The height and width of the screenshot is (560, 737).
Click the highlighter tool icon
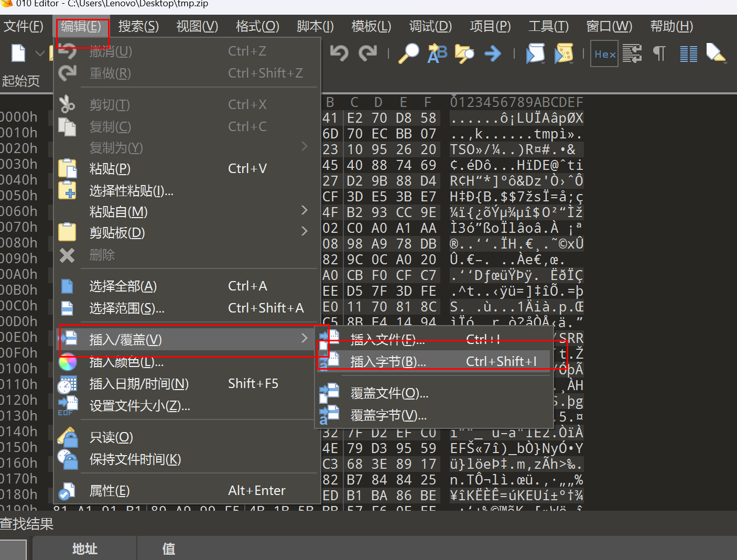tap(716, 53)
